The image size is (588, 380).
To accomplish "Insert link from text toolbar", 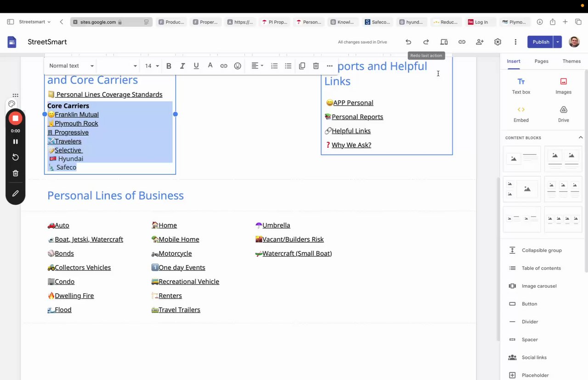I will (x=224, y=66).
